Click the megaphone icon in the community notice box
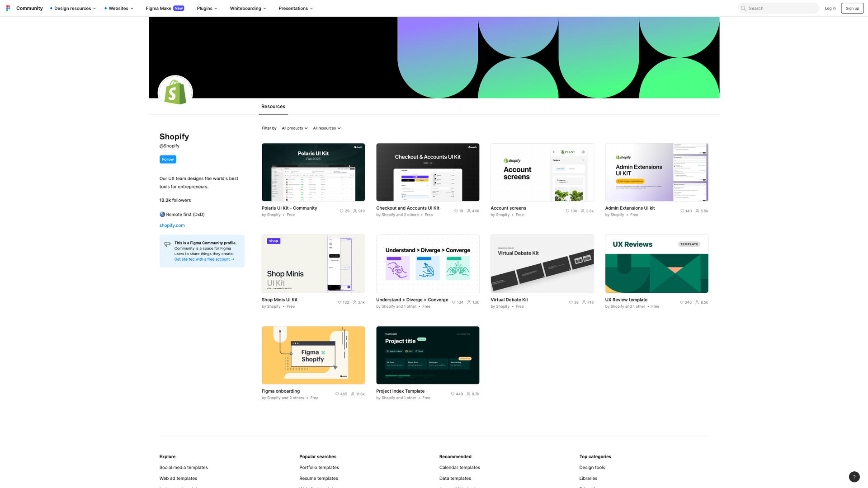Image resolution: width=868 pixels, height=488 pixels. 167,244
